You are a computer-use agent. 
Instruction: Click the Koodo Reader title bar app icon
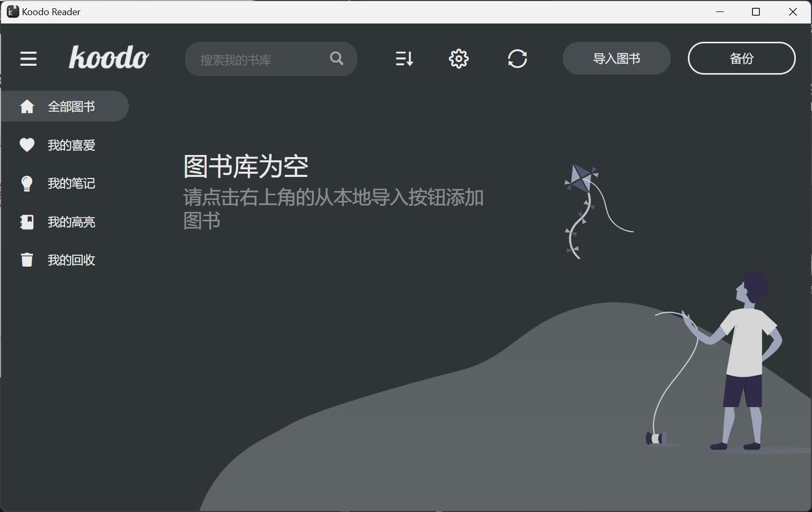click(x=13, y=11)
